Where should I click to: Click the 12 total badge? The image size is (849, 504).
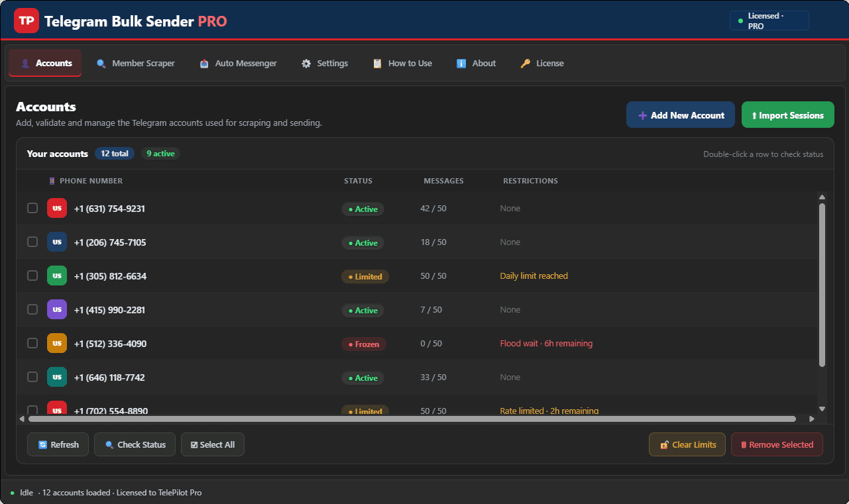pos(115,154)
